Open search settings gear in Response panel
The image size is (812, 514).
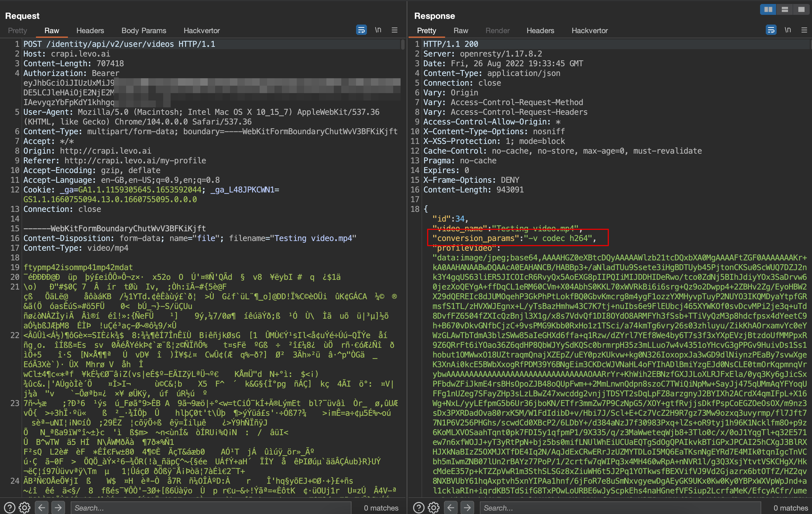click(434, 507)
